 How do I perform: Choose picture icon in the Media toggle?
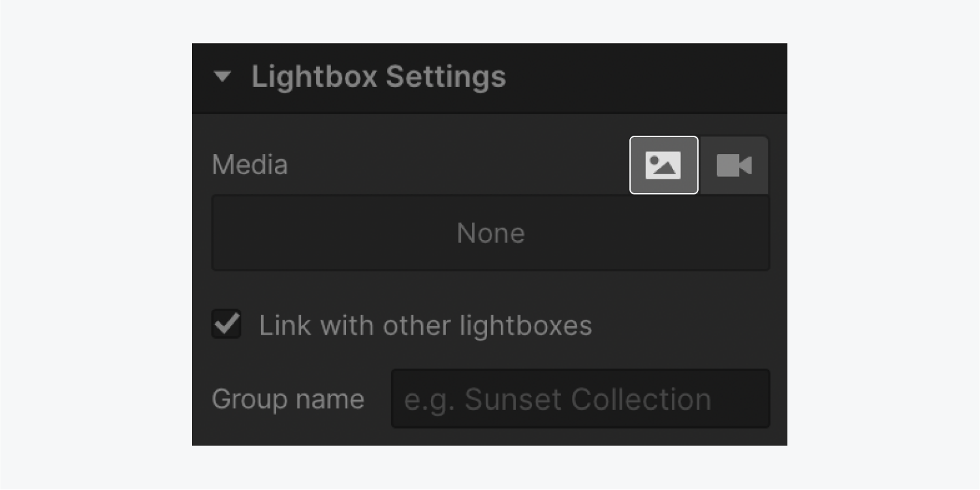663,165
